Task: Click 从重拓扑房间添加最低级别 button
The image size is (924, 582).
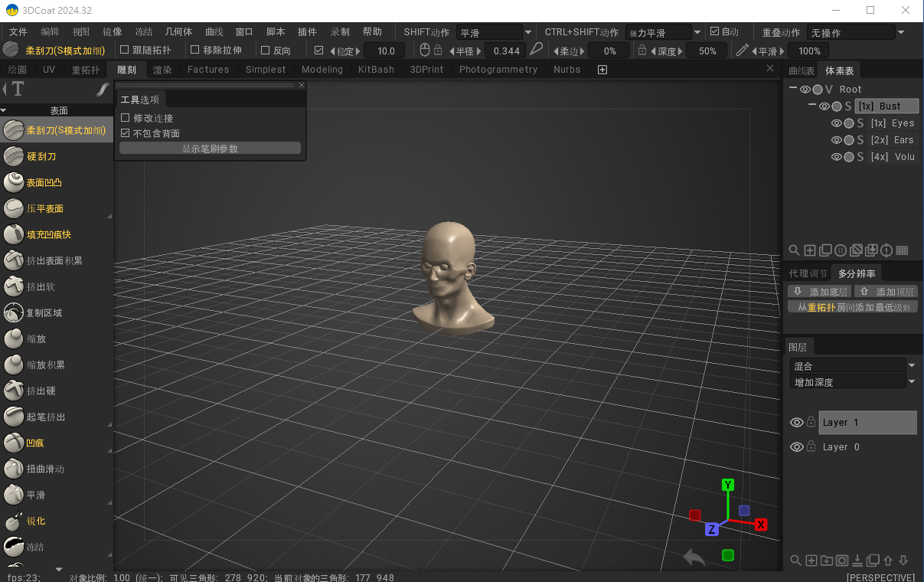Action: point(853,307)
